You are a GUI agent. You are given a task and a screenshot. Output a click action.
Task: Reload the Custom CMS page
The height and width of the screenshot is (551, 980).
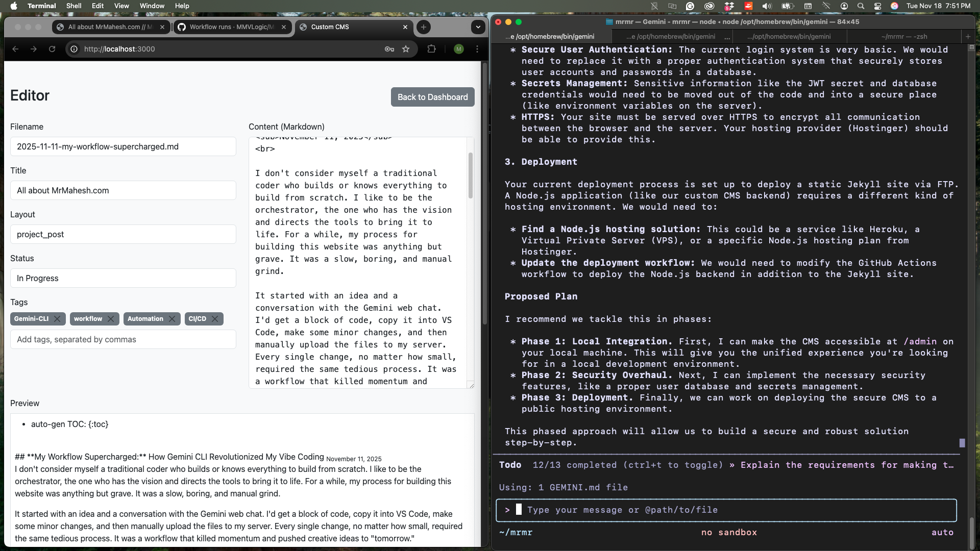tap(52, 49)
